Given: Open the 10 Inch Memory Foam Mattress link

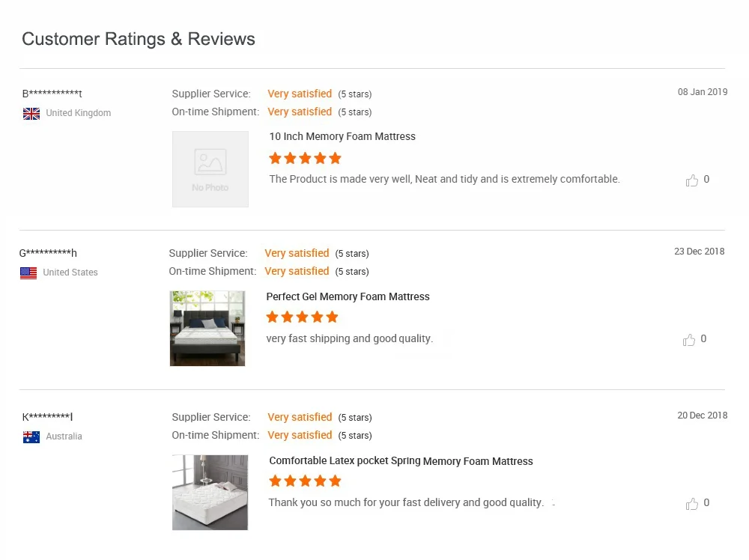Looking at the screenshot, I should point(342,137).
